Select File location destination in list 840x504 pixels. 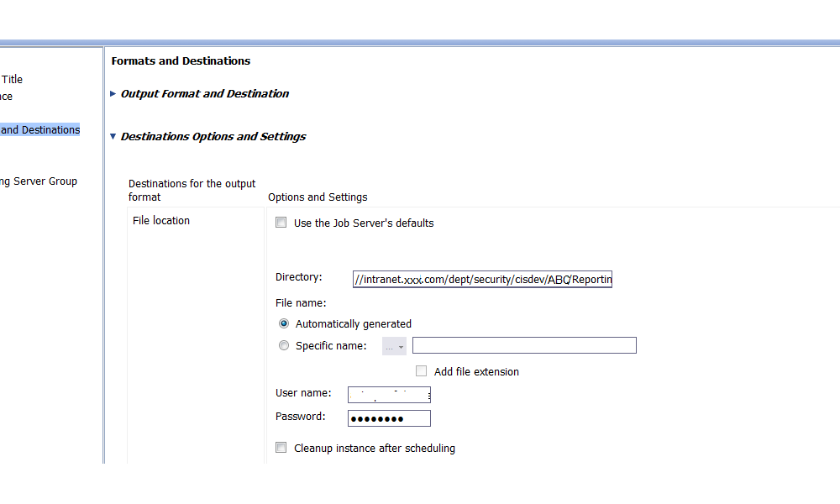[x=161, y=221]
